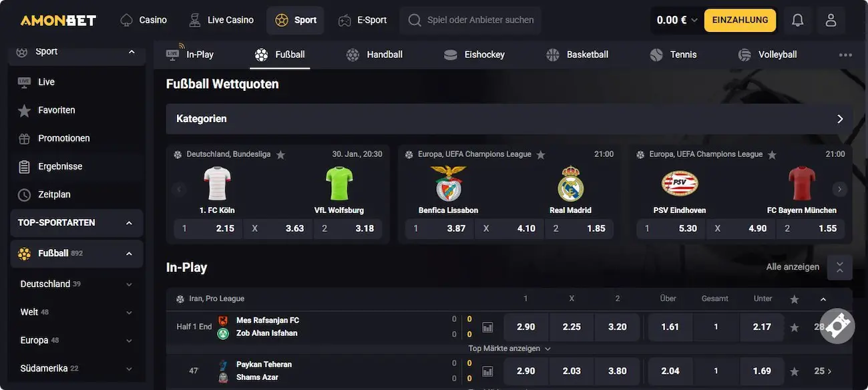868x390 pixels.
Task: Favorite the Bundesliga match with the star
Action: tap(280, 154)
